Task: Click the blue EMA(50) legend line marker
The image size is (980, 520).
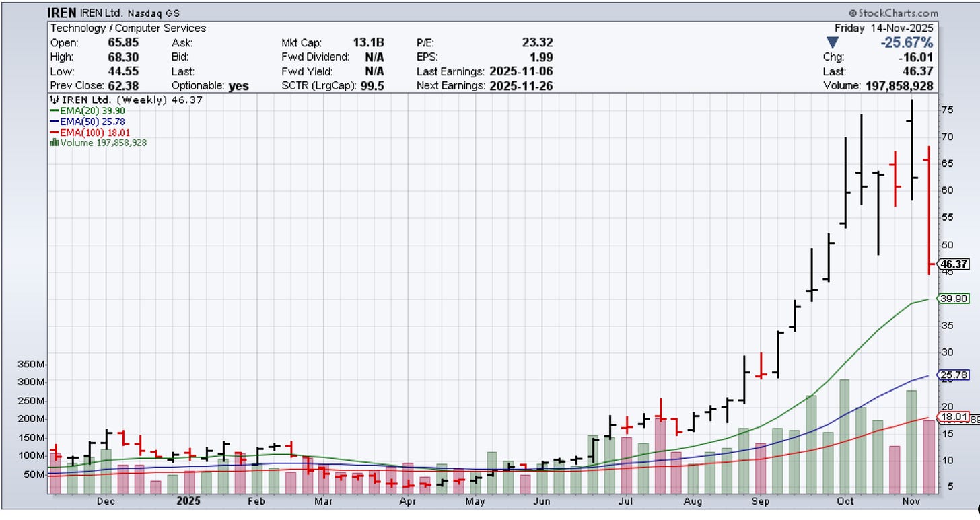Action: [54, 122]
